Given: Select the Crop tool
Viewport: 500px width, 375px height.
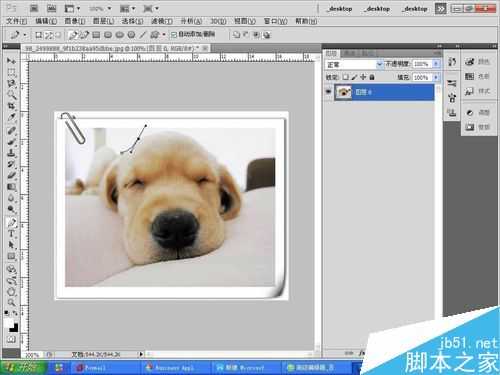Looking at the screenshot, I should coord(11,106).
